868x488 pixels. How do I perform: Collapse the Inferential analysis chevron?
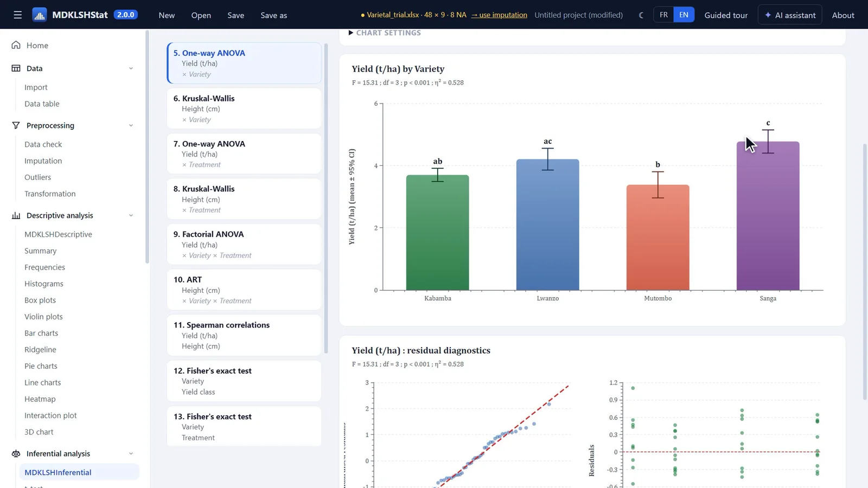[131, 453]
